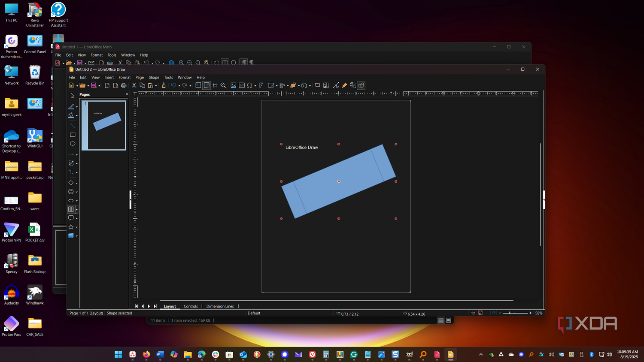Open the Paste options dropdown arrow

[x=156, y=86]
